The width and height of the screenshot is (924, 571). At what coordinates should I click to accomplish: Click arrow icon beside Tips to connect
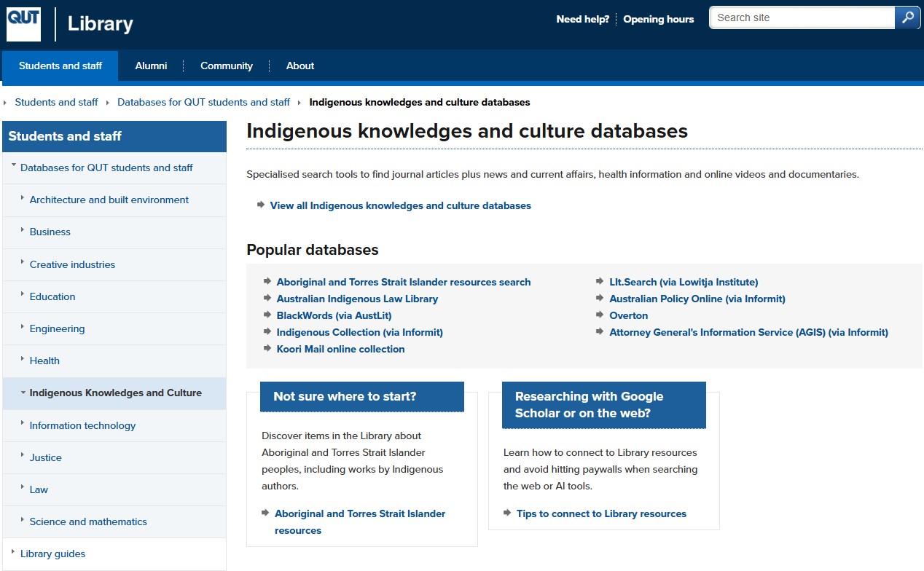[x=508, y=513]
